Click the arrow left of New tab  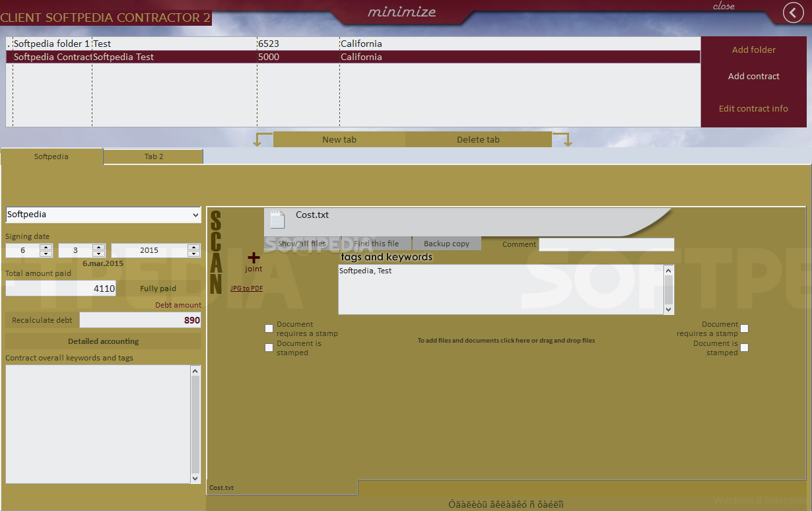(263, 139)
